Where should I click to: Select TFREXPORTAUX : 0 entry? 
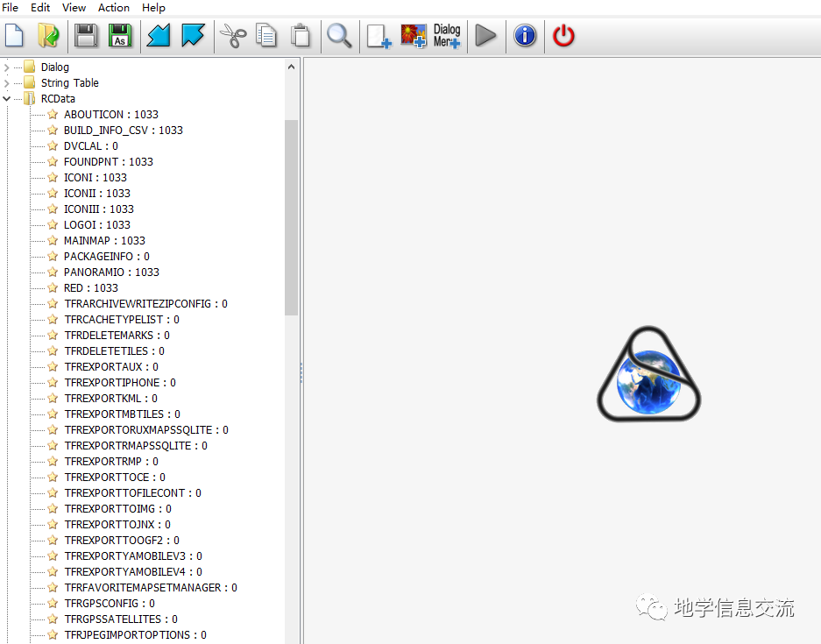point(111,366)
